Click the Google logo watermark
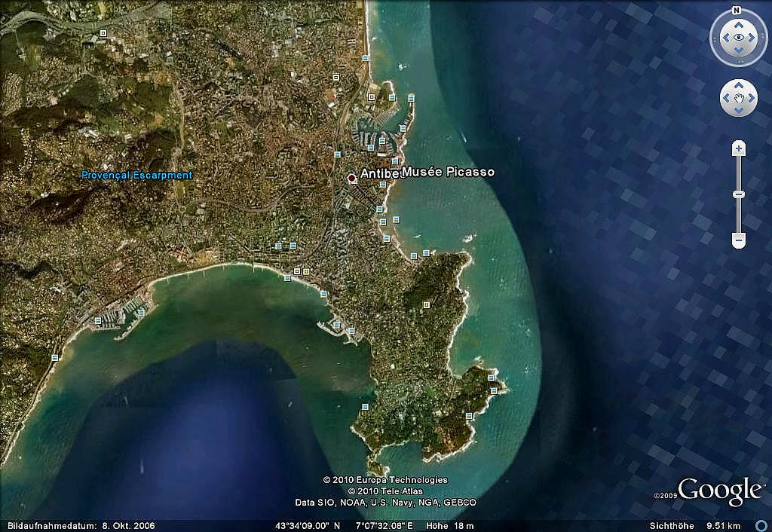772x532 pixels. point(719,491)
